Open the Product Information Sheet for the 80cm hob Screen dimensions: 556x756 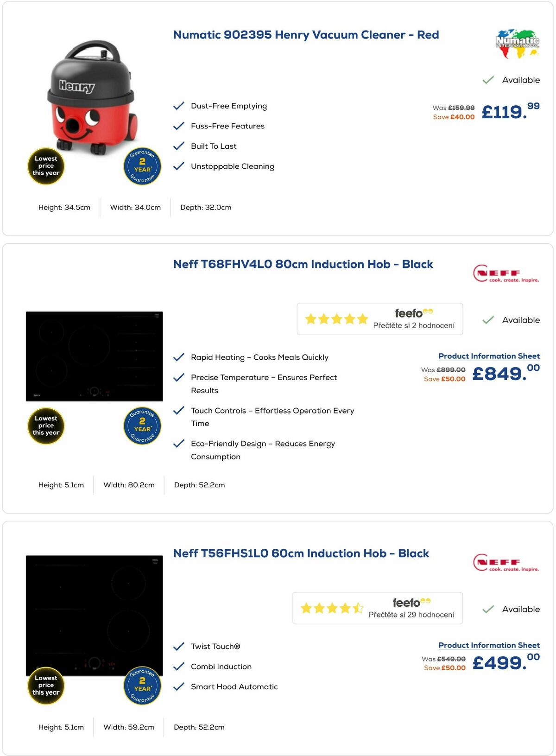(x=489, y=356)
